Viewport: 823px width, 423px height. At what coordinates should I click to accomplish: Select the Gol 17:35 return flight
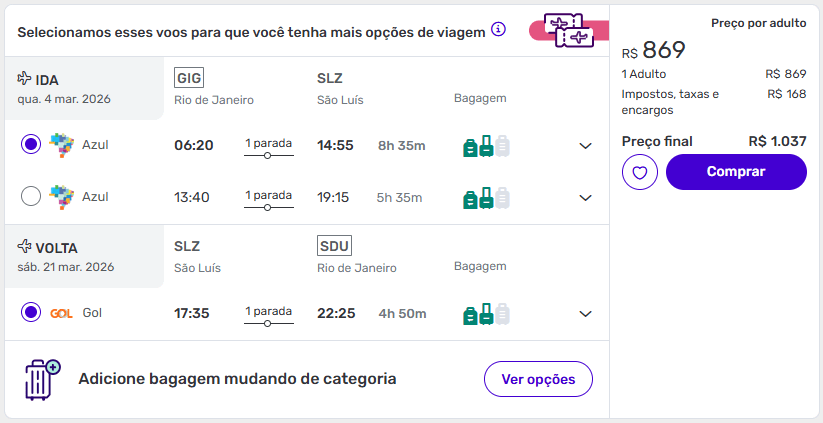[31, 313]
